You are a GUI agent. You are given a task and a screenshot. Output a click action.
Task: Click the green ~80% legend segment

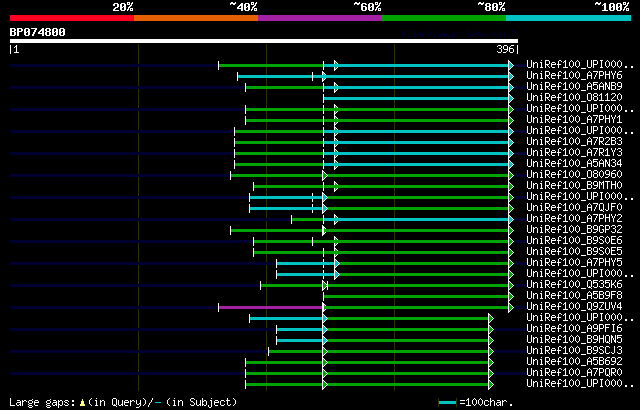pos(444,18)
